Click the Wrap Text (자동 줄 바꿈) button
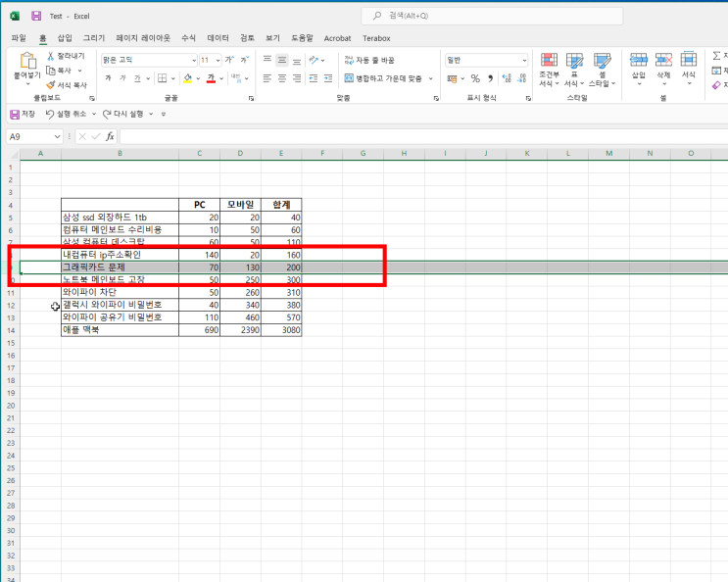 [x=369, y=60]
